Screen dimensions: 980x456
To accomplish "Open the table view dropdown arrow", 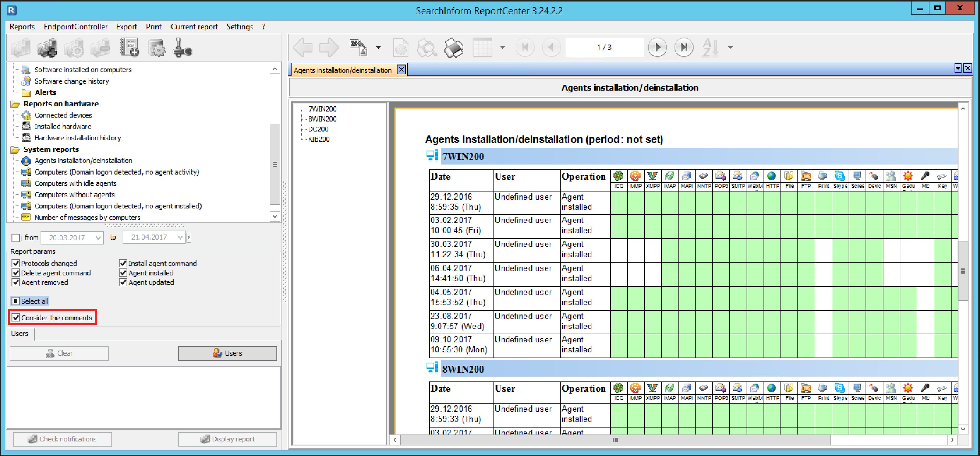I will 503,48.
